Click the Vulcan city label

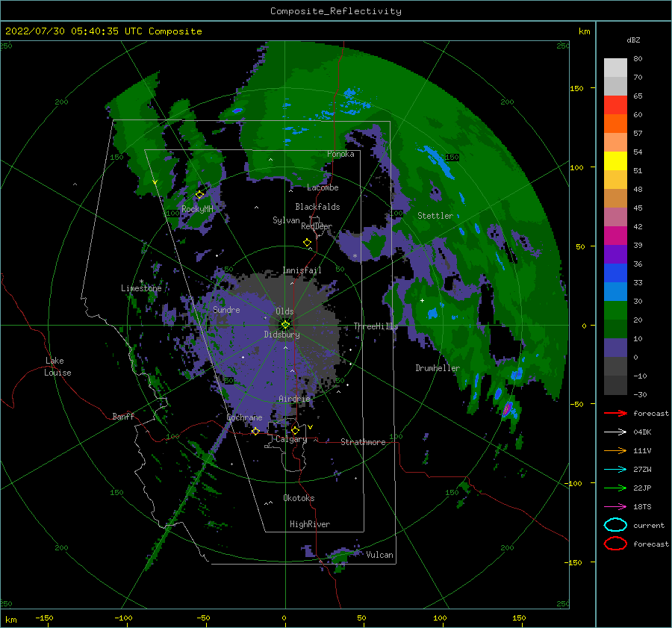coord(380,555)
